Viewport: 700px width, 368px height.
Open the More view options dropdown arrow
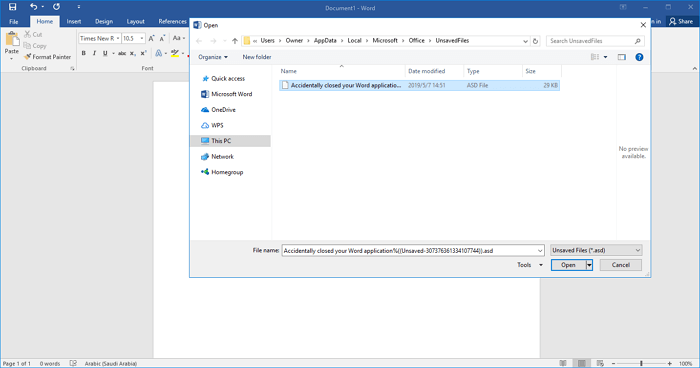(x=605, y=57)
